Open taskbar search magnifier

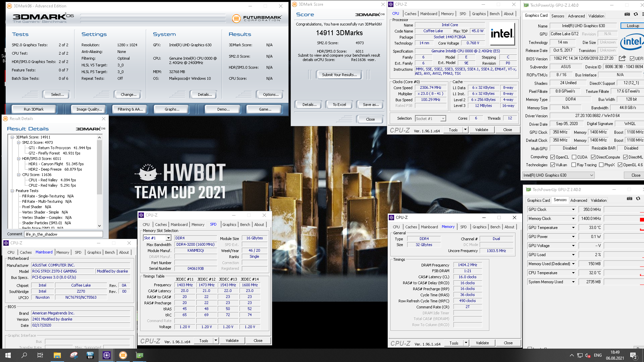point(24,355)
